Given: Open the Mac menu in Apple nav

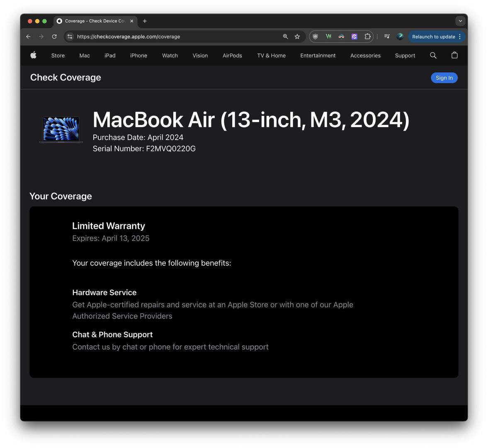Looking at the screenshot, I should [85, 56].
